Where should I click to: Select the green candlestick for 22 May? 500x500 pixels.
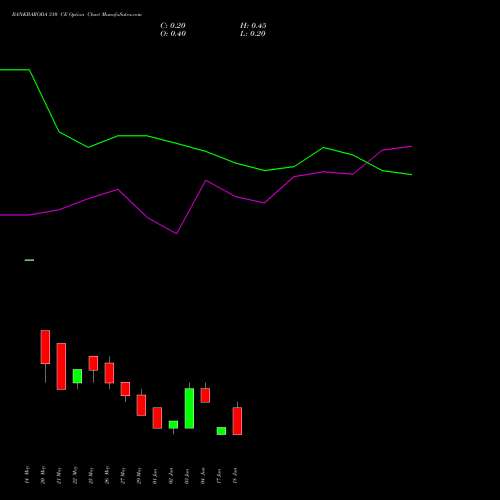(x=77, y=376)
